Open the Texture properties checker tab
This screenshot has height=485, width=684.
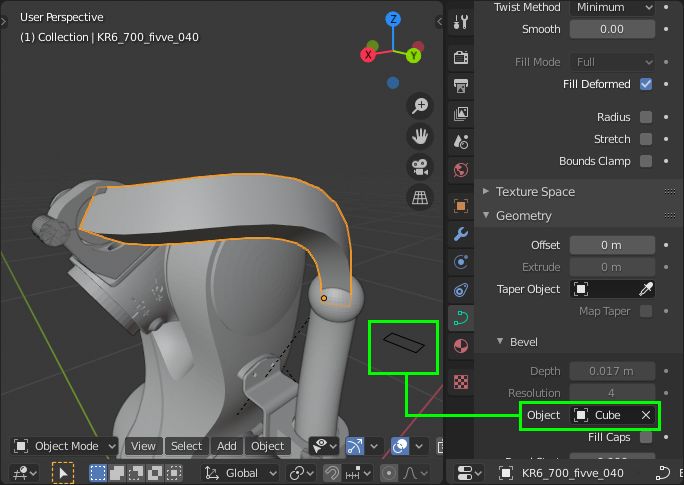(x=461, y=382)
